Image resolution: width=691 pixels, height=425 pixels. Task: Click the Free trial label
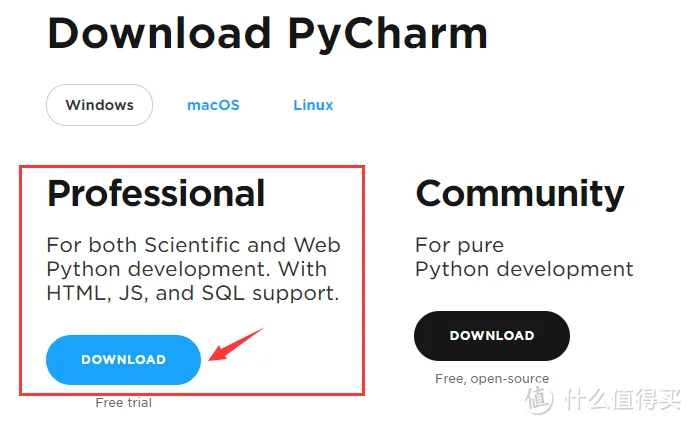pyautogui.click(x=124, y=403)
